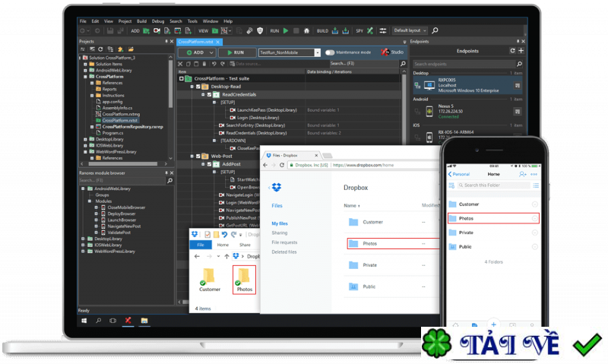Click the ADD button's dropdown arrow
The image size is (608, 364).
click(x=211, y=52)
